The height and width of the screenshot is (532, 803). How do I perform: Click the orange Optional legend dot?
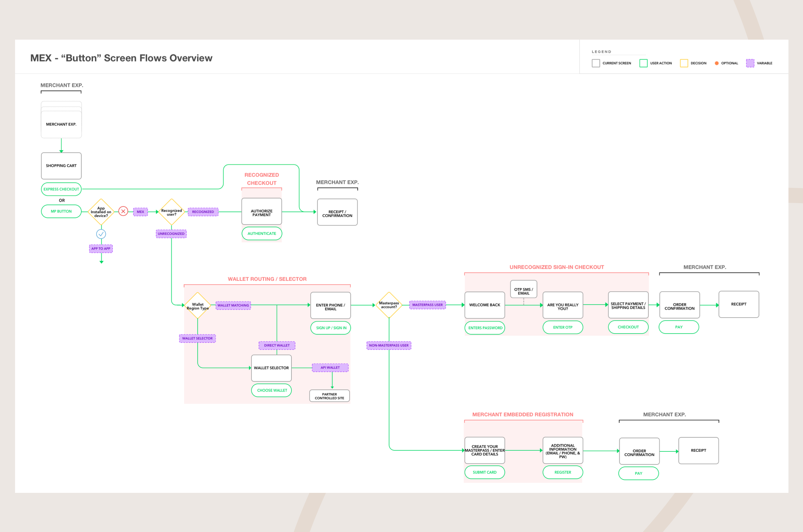[716, 63]
